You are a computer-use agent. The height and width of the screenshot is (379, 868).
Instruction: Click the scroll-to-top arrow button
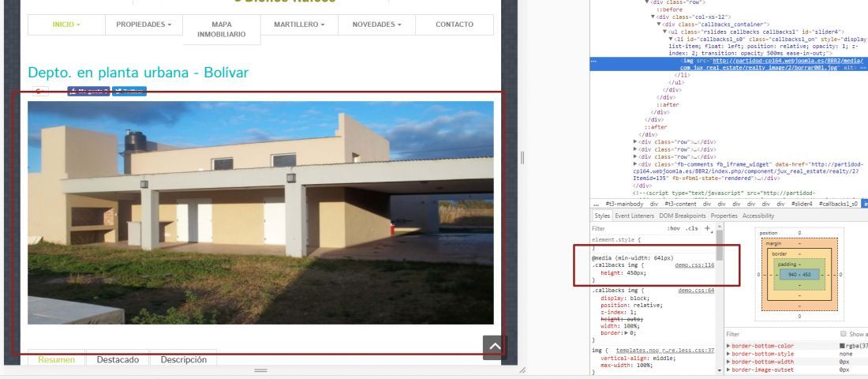pos(495,347)
